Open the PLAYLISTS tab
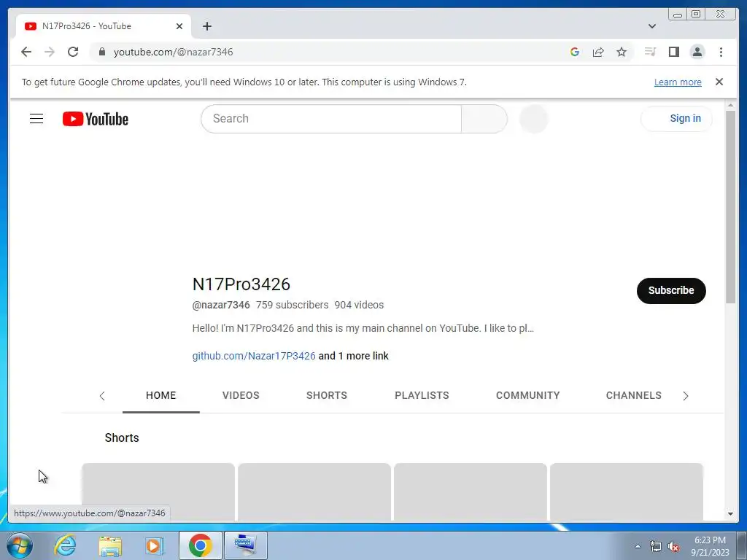Viewport: 747px width, 560px height. point(422,395)
